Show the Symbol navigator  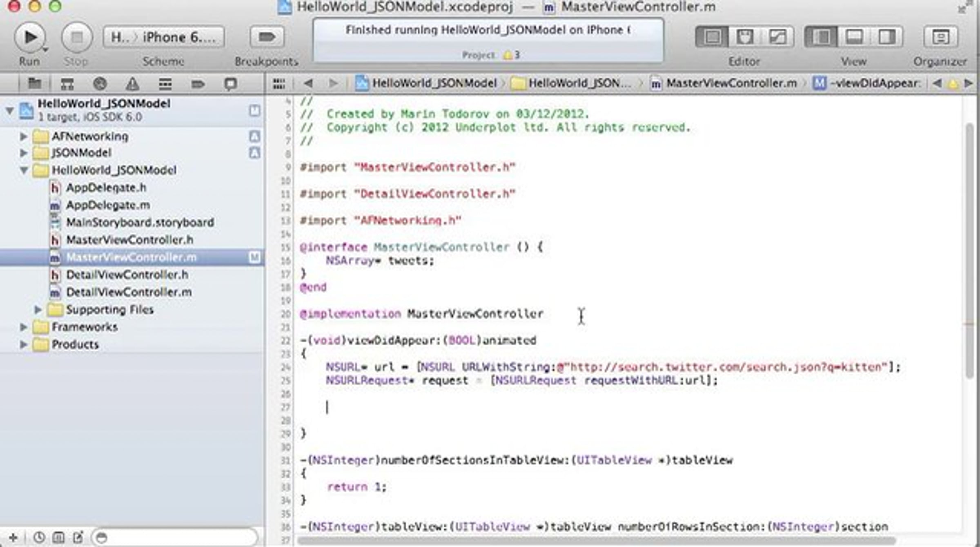[67, 84]
